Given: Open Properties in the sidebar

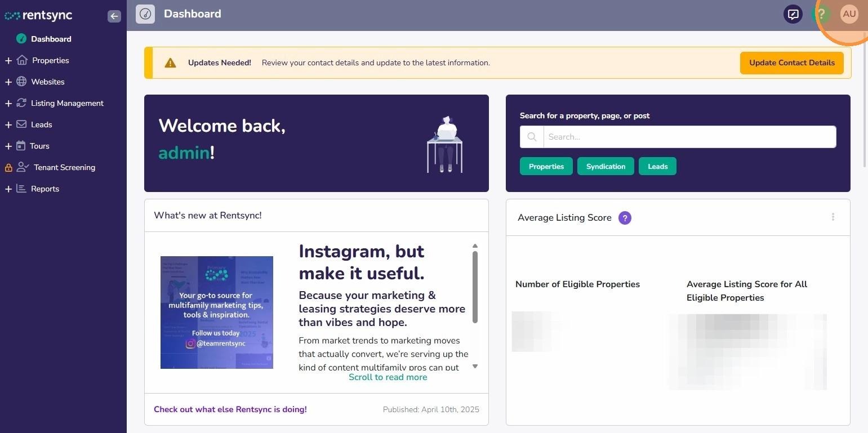Looking at the screenshot, I should 51,60.
